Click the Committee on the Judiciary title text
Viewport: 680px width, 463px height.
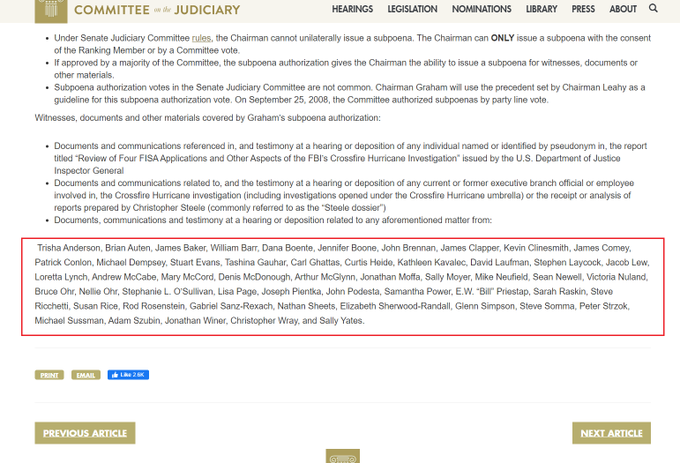click(157, 10)
